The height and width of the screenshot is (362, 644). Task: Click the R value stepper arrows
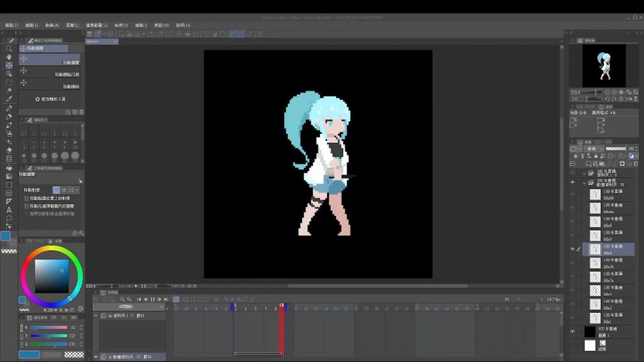coord(81,327)
